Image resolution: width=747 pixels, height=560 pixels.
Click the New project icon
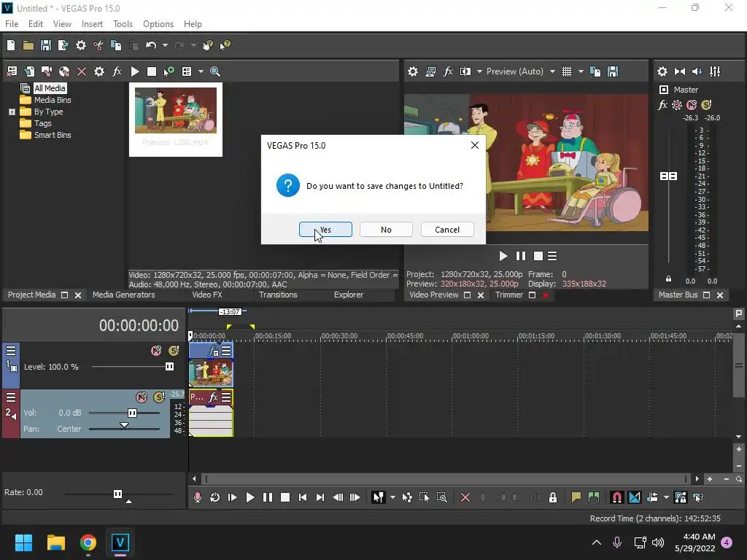coord(11,45)
